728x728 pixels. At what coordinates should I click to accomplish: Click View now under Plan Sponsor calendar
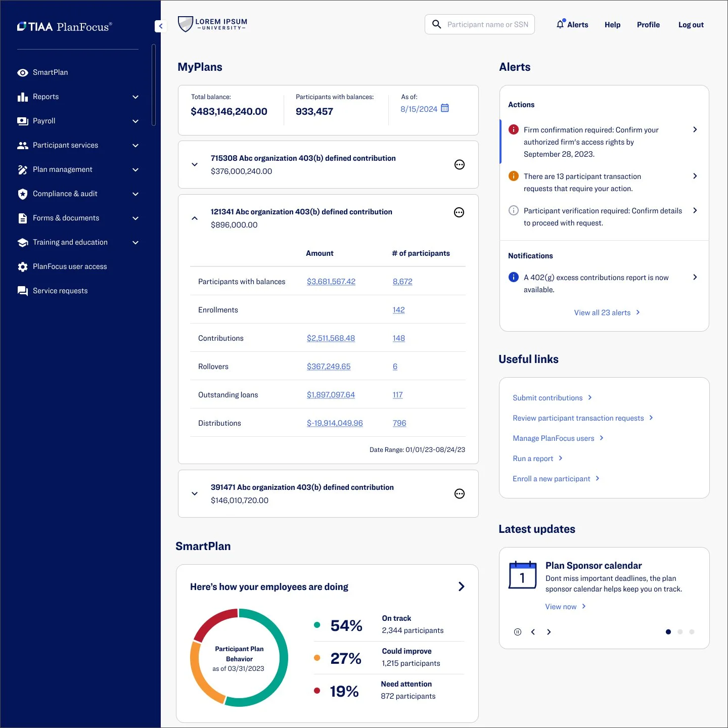coord(565,607)
